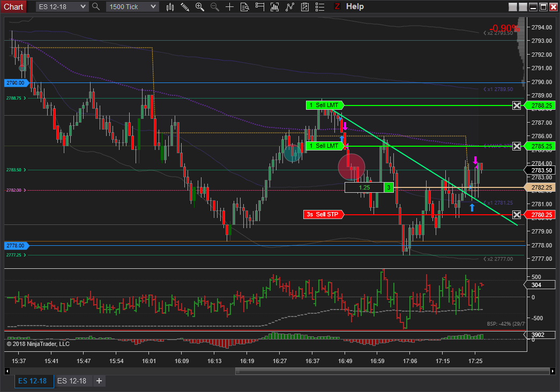Toggle the Chart Trader icon
560x392 pixels.
(x=260, y=7)
